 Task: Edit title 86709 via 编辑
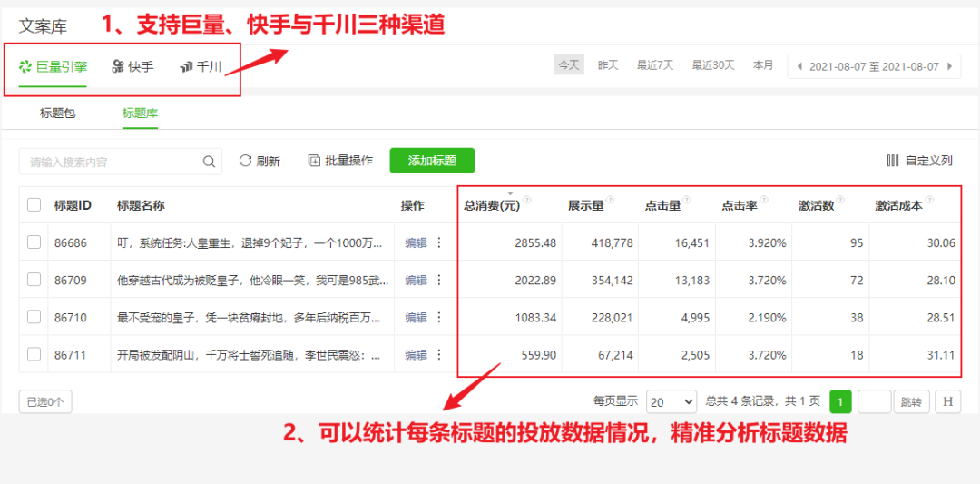point(416,281)
